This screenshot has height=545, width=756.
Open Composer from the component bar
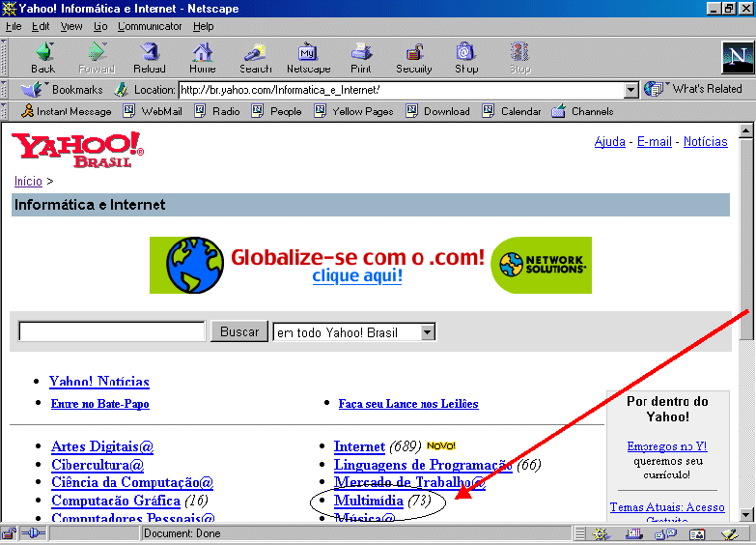click(x=730, y=534)
